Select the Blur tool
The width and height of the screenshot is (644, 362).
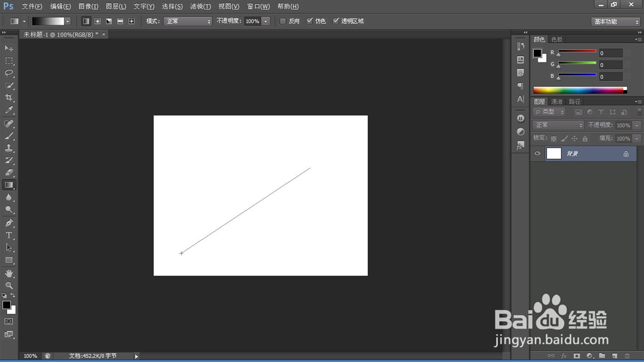[8, 197]
